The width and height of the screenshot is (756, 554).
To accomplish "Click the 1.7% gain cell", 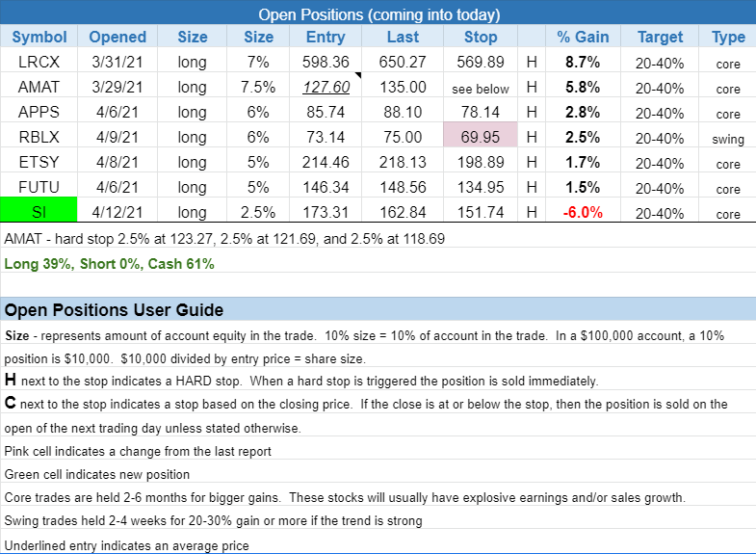I will click(583, 162).
